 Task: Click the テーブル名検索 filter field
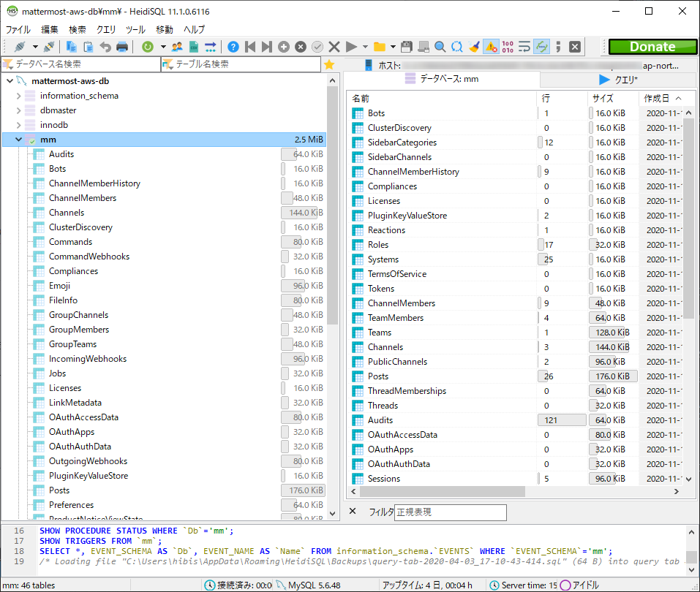coord(241,64)
